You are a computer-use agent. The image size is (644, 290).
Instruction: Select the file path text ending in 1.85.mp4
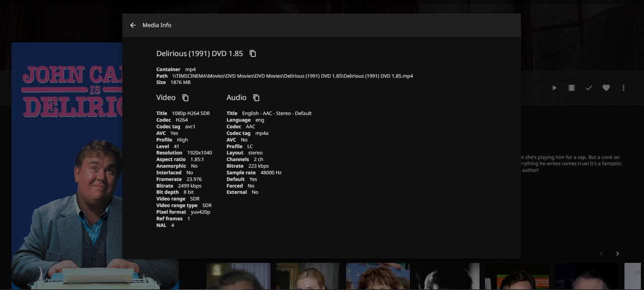point(293,76)
